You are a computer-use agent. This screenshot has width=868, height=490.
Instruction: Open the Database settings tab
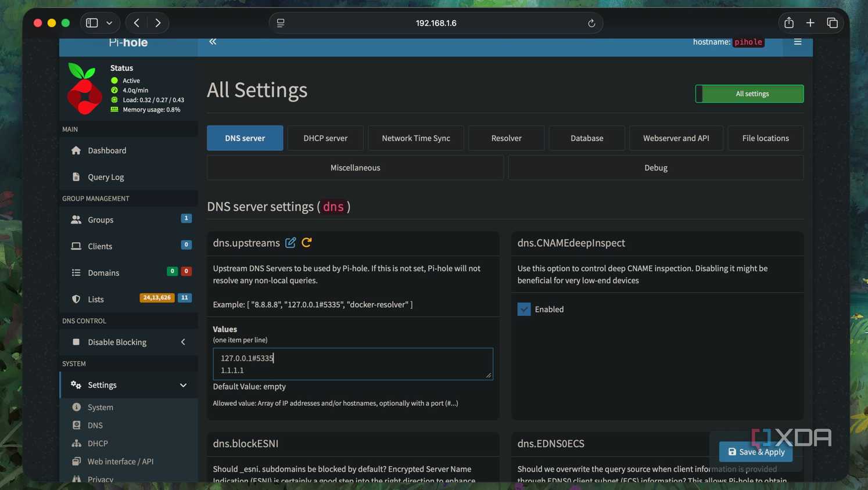587,138
